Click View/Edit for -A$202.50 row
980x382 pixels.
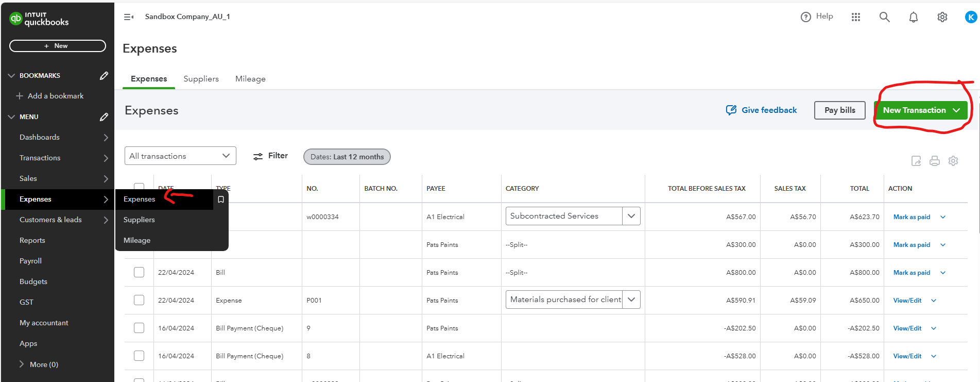tap(907, 328)
